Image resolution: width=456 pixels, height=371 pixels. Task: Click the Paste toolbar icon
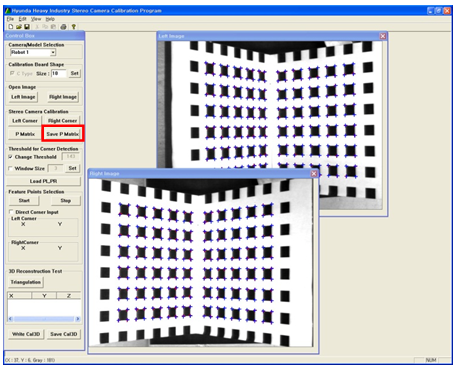click(x=53, y=27)
